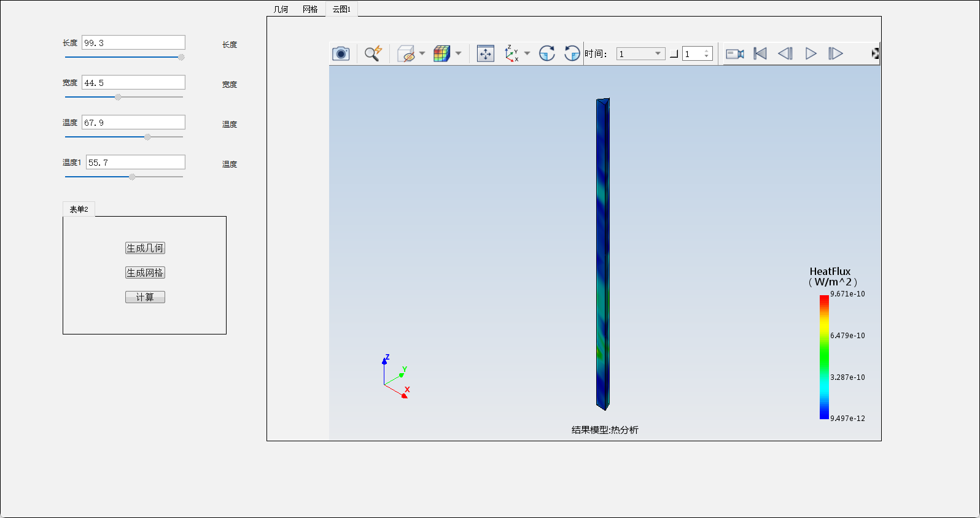980x518 pixels.
Task: Click the 生成几何 button
Action: tap(145, 248)
